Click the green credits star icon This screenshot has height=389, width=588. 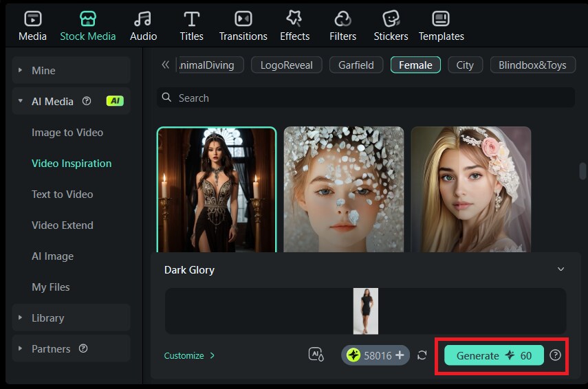click(x=353, y=355)
